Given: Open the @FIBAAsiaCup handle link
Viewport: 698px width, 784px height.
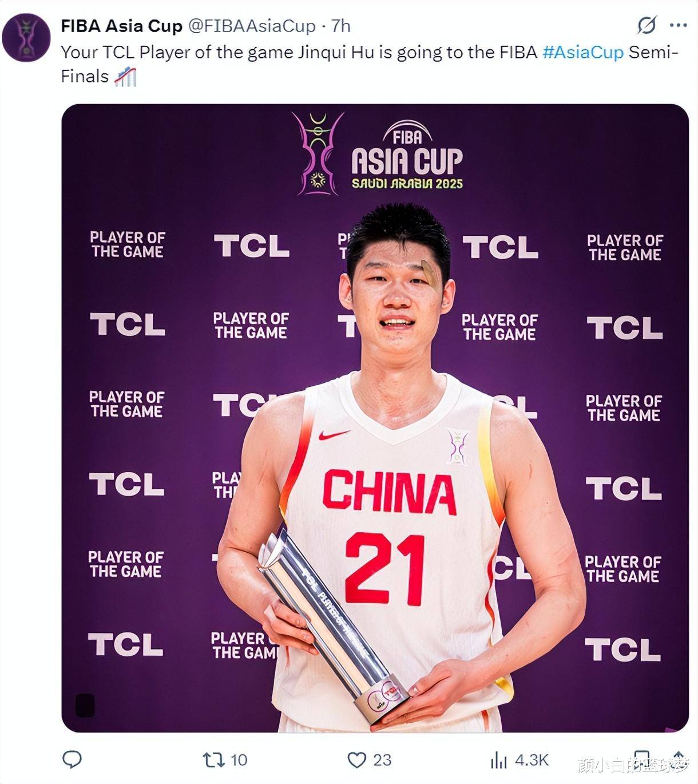Looking at the screenshot, I should [x=252, y=26].
